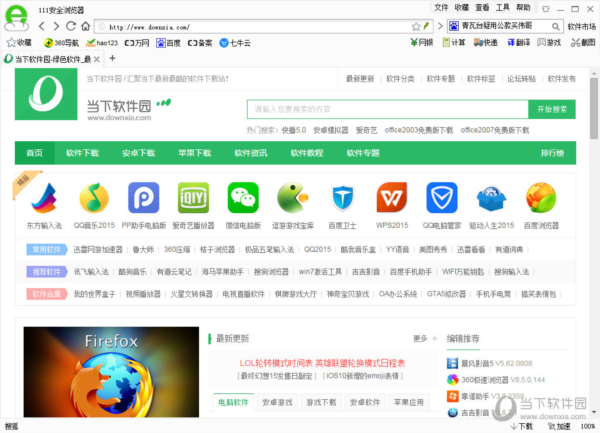This screenshot has height=433, width=600.
Task: Open 收藏 favorites star in bookmarks bar
Action: tap(19, 42)
